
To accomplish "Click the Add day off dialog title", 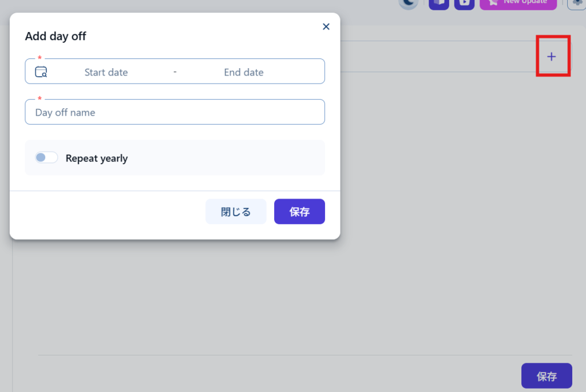I will 56,37.
